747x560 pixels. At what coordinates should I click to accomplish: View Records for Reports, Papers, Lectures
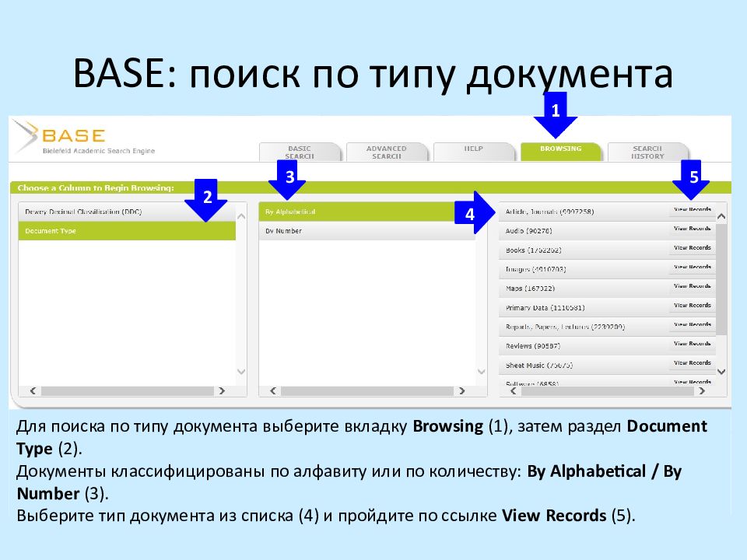693,325
